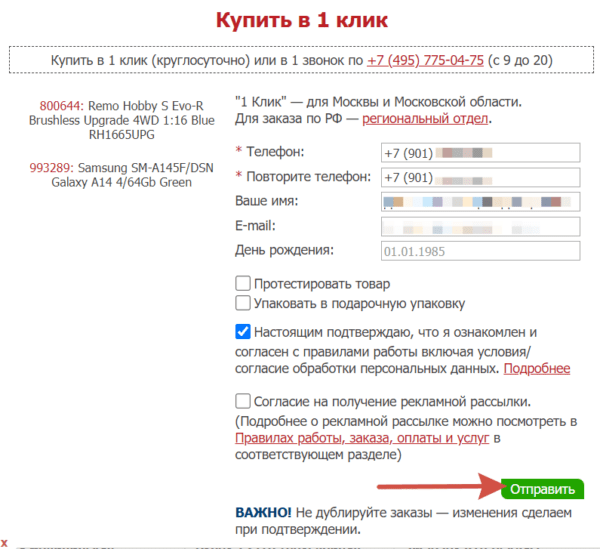This screenshot has width=600, height=549.
Task: Select the День рождения date field
Action: 480,251
